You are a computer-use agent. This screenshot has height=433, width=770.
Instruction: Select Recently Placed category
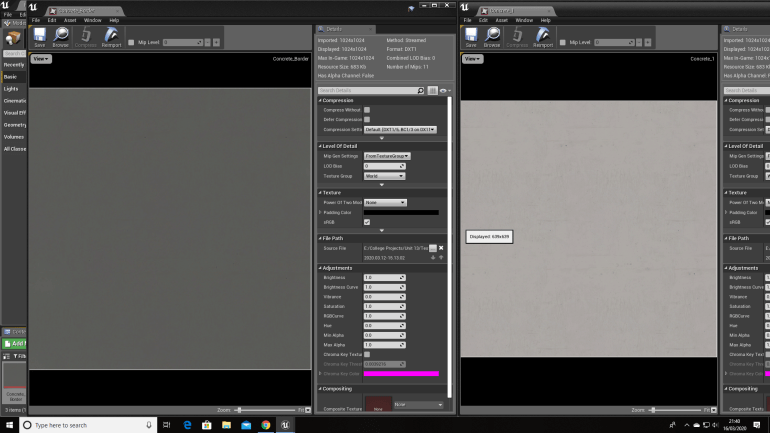coord(14,65)
